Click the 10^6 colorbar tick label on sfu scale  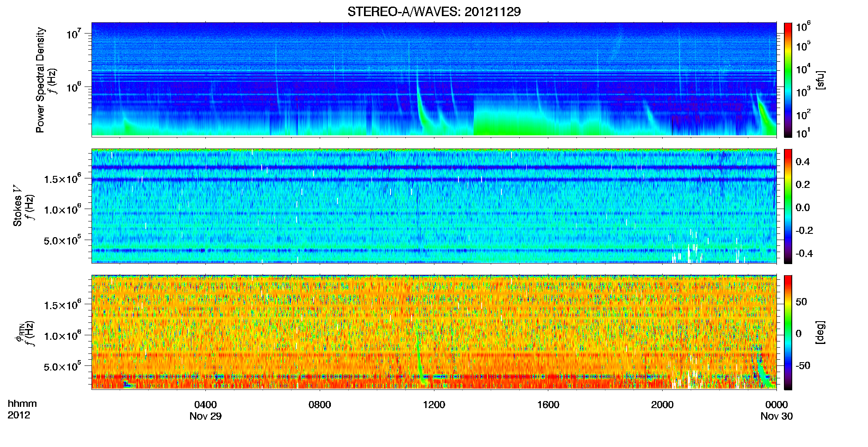point(803,27)
